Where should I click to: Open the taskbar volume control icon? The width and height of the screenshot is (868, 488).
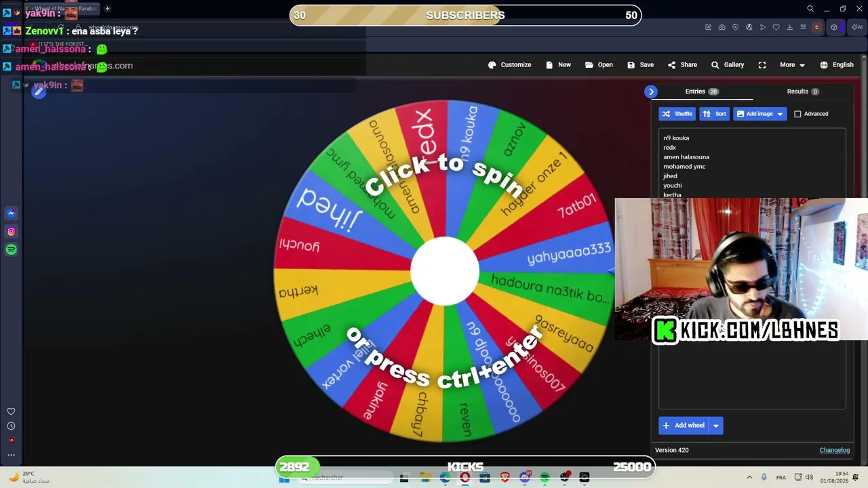809,478
